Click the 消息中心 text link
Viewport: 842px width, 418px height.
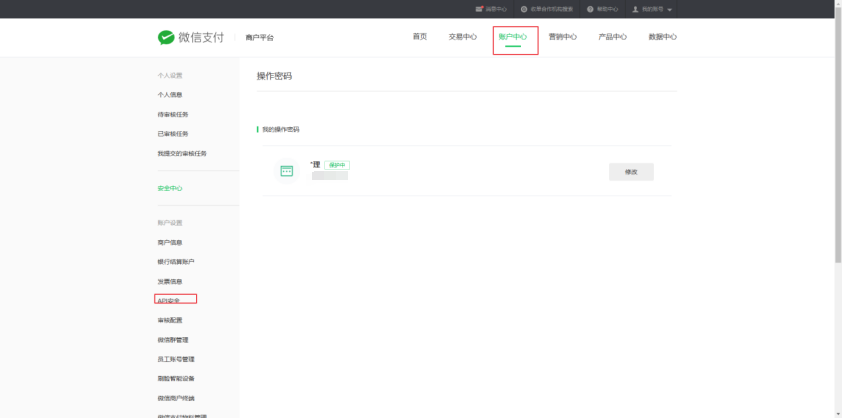click(496, 9)
